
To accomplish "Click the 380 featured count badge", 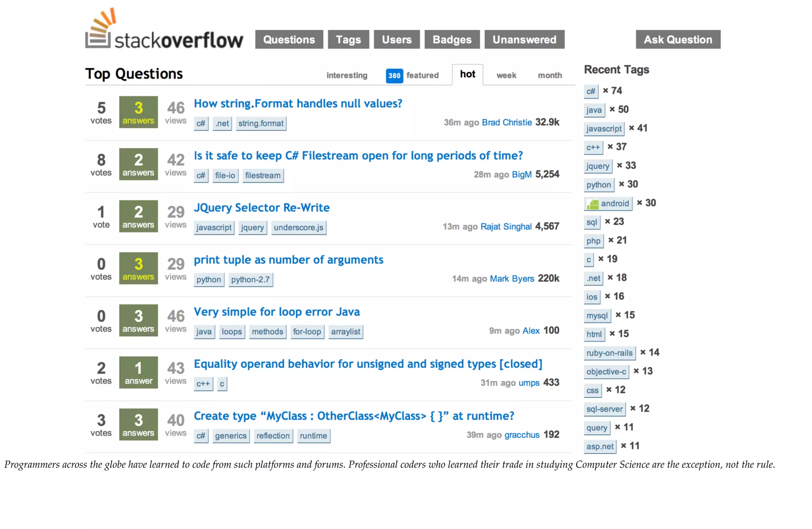I will (x=394, y=75).
